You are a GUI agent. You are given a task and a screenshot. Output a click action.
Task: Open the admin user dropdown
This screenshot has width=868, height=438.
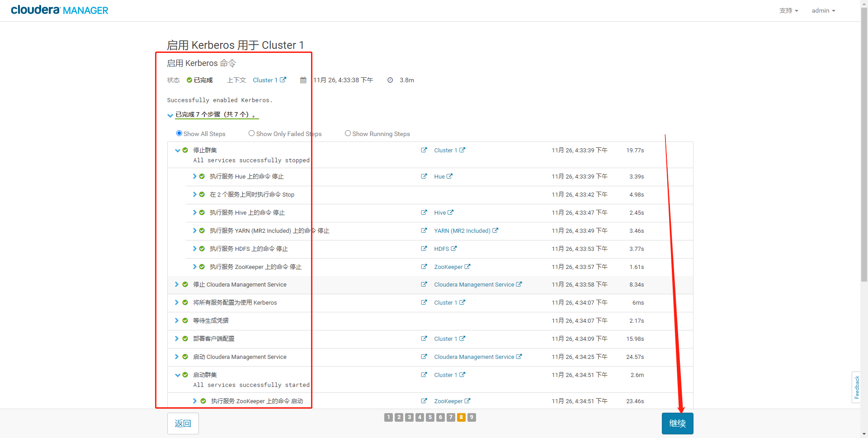823,10
